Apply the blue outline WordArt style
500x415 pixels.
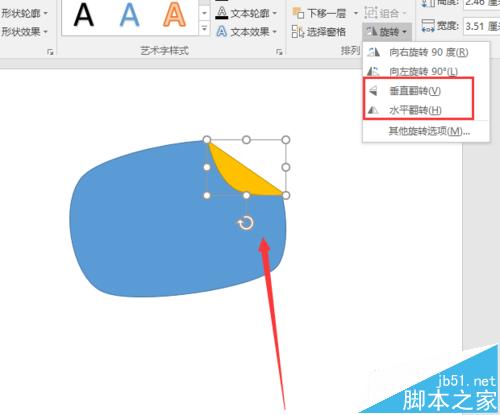click(x=129, y=15)
